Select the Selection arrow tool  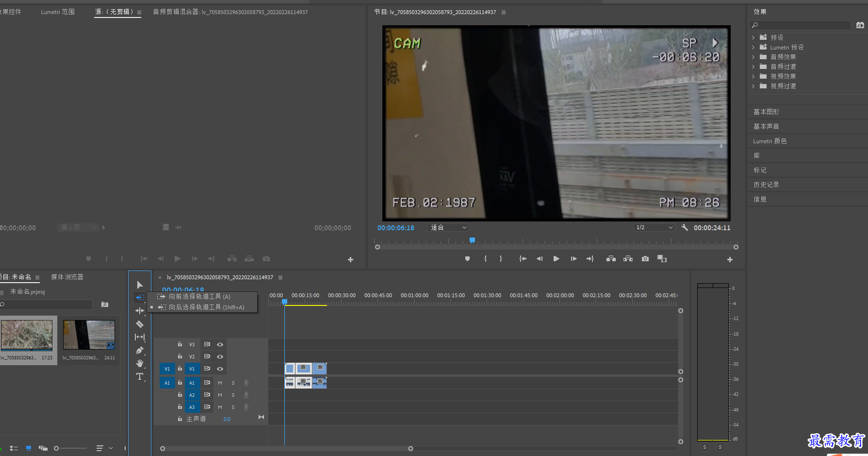pos(140,285)
